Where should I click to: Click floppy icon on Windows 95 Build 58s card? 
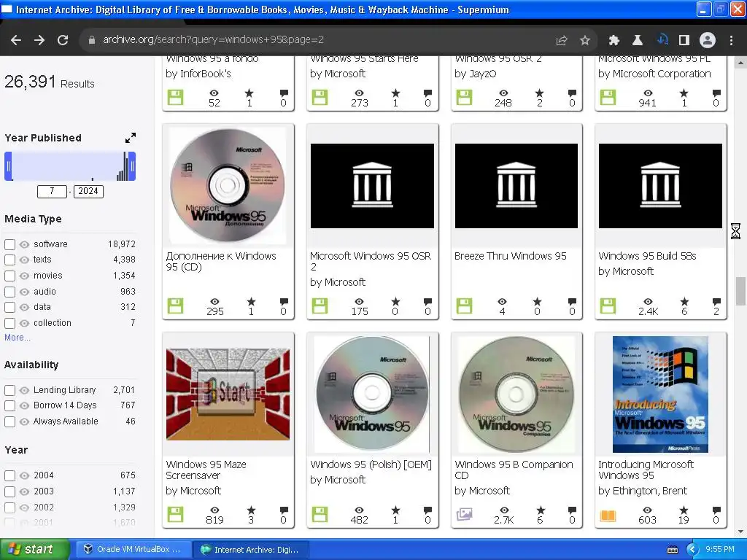pos(608,306)
